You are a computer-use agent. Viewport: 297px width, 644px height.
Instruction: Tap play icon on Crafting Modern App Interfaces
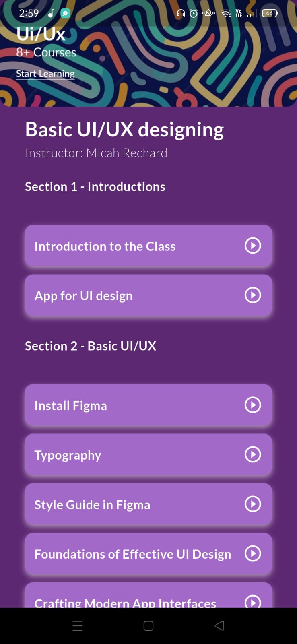click(x=253, y=601)
